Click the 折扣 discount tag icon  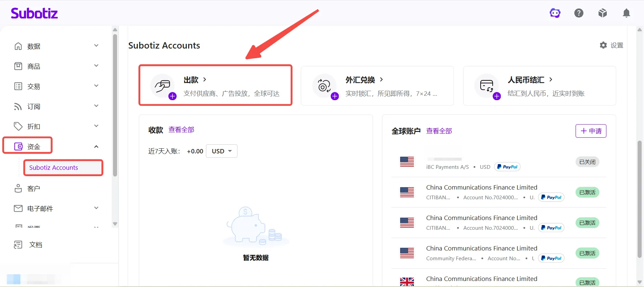(x=18, y=126)
